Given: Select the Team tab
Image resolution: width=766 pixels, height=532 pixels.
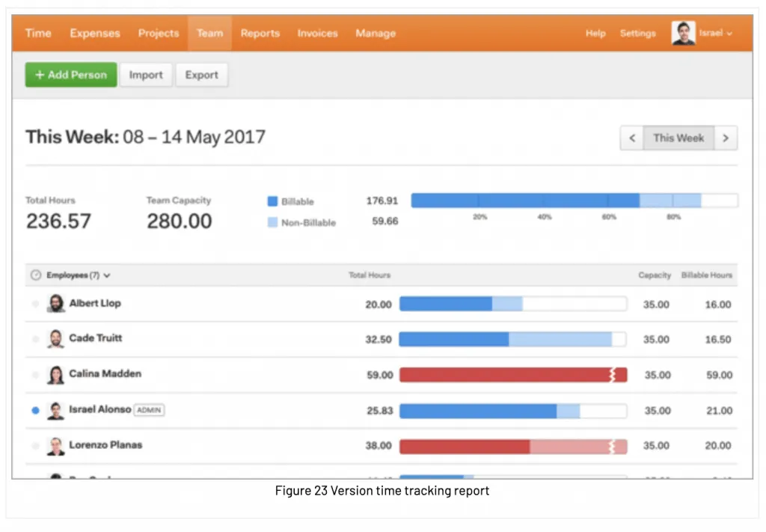Looking at the screenshot, I should point(209,33).
